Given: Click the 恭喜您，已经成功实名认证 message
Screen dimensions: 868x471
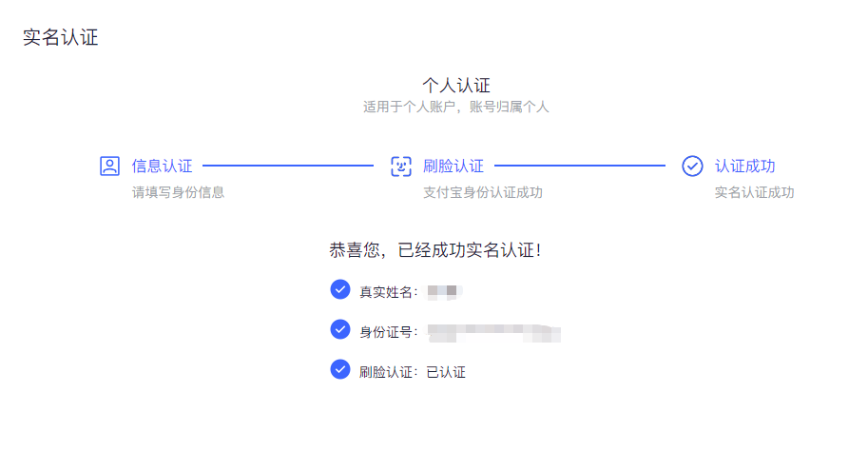Looking at the screenshot, I should (x=435, y=250).
